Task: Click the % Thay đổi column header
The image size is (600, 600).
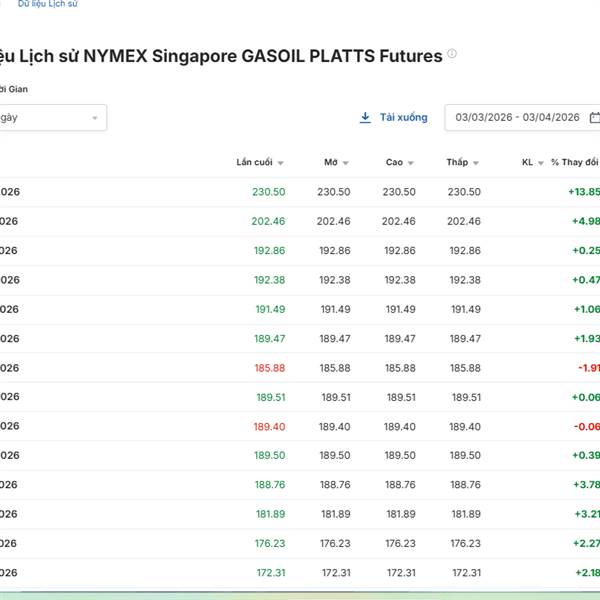Action: tap(575, 162)
